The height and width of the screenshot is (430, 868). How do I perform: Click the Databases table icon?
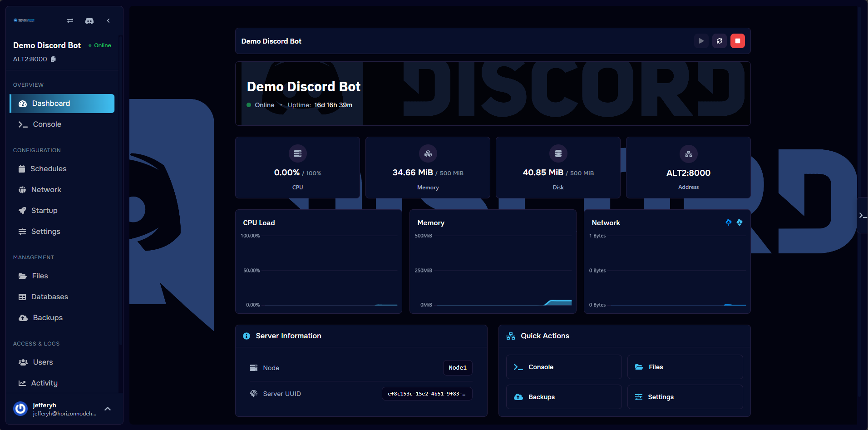[22, 297]
